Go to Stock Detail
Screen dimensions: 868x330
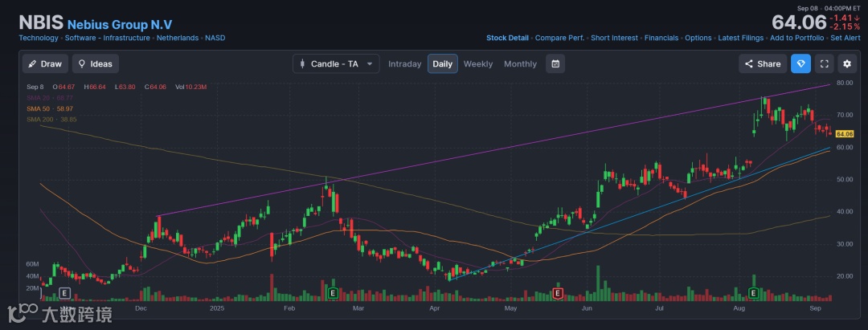[x=508, y=39]
